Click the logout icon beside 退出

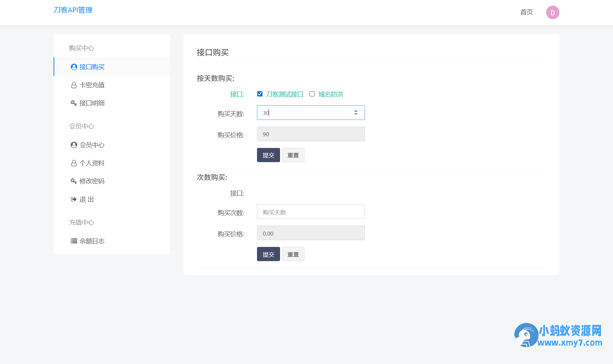pyautogui.click(x=74, y=199)
